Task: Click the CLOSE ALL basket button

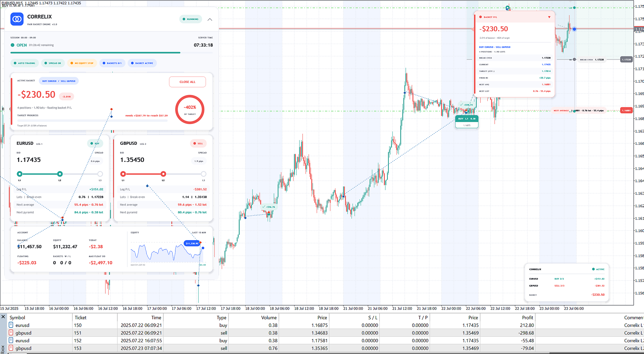Action: pyautogui.click(x=187, y=82)
